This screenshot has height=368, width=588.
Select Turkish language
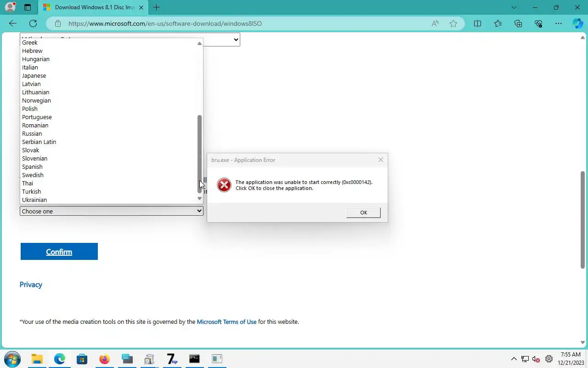click(x=109, y=191)
